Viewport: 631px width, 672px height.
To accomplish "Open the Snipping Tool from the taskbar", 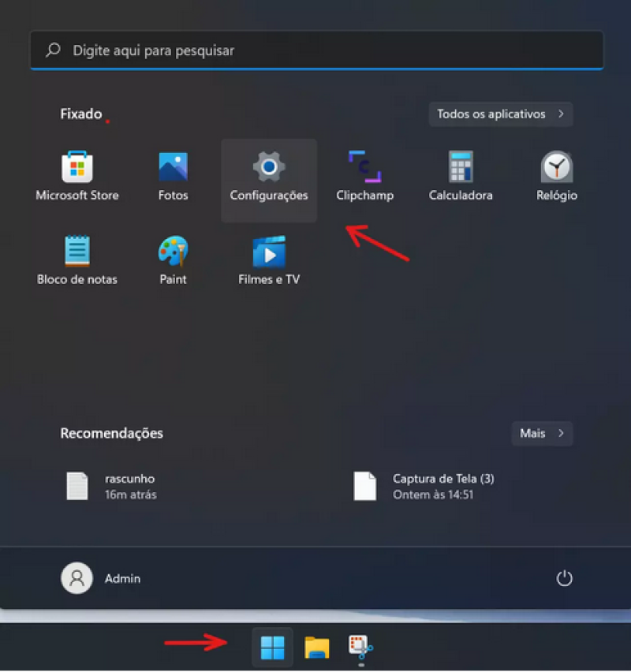I will (360, 647).
